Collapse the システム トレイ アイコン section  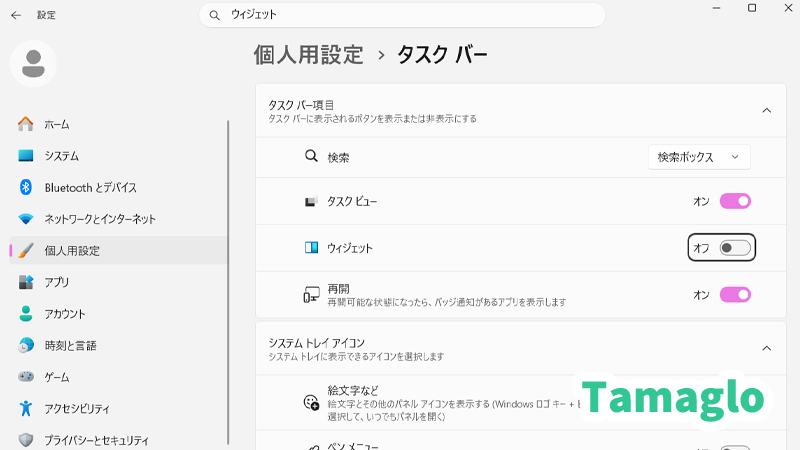[x=766, y=348]
